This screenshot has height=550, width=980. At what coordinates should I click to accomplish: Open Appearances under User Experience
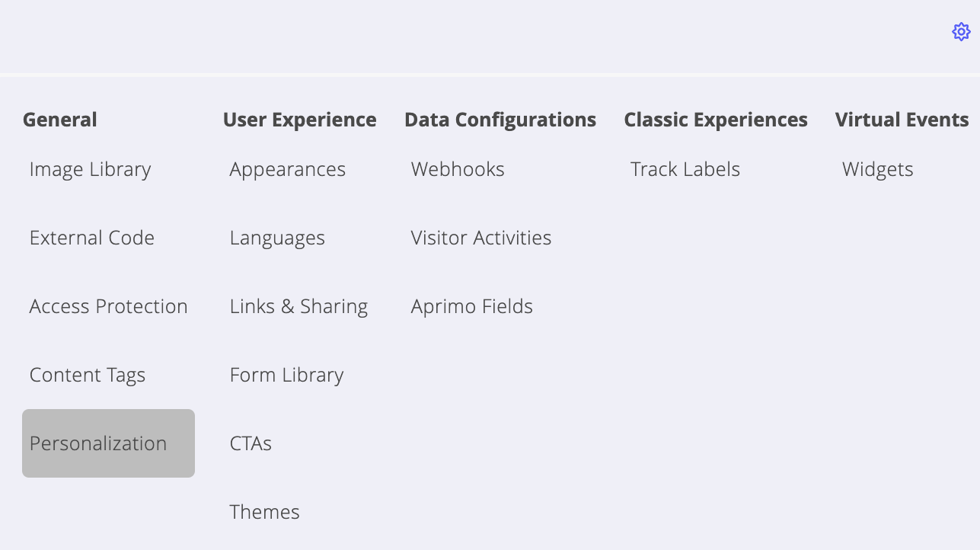(287, 169)
